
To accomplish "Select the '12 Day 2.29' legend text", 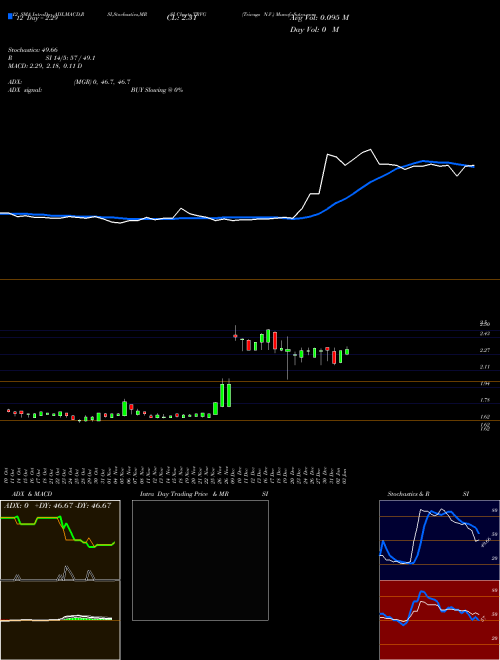I will [36, 18].
